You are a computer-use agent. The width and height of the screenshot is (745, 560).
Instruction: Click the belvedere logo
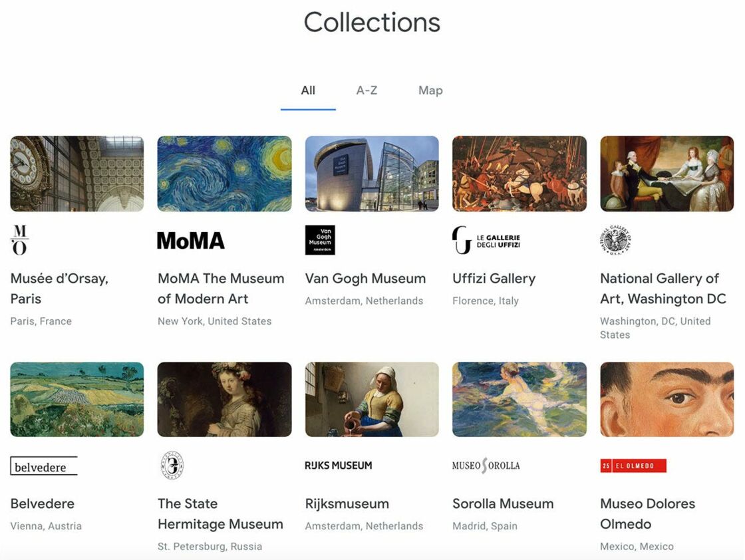click(44, 466)
